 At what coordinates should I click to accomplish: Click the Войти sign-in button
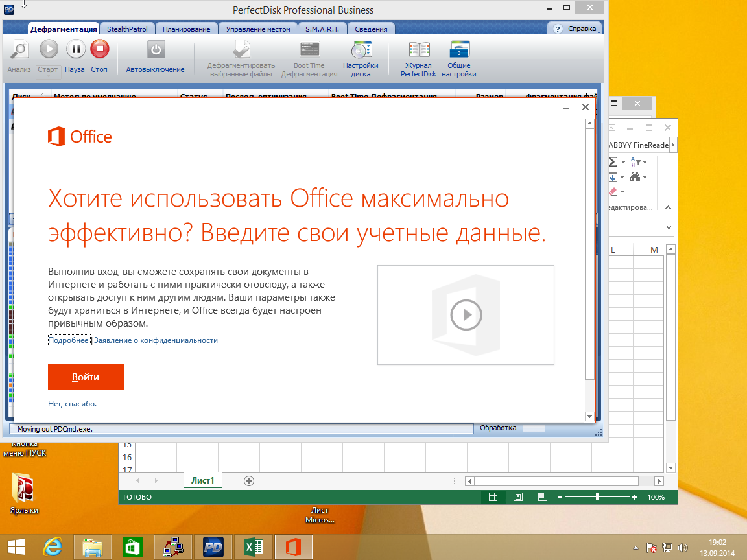pyautogui.click(x=86, y=377)
